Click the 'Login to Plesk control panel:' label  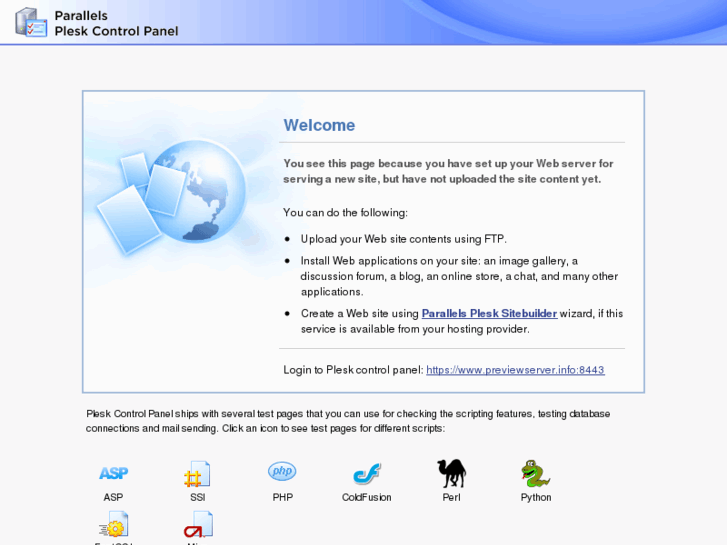353,370
